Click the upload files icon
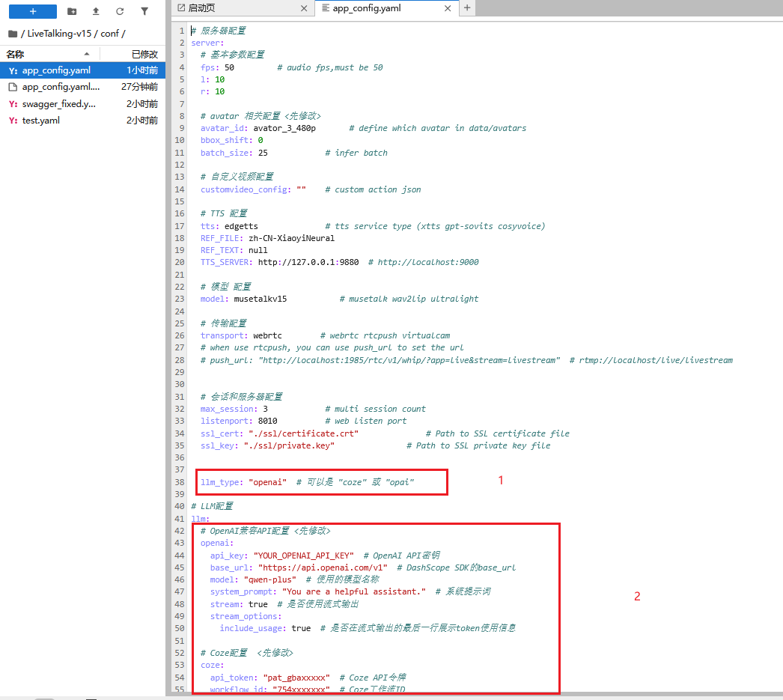Image resolution: width=783 pixels, height=700 pixels. point(96,11)
